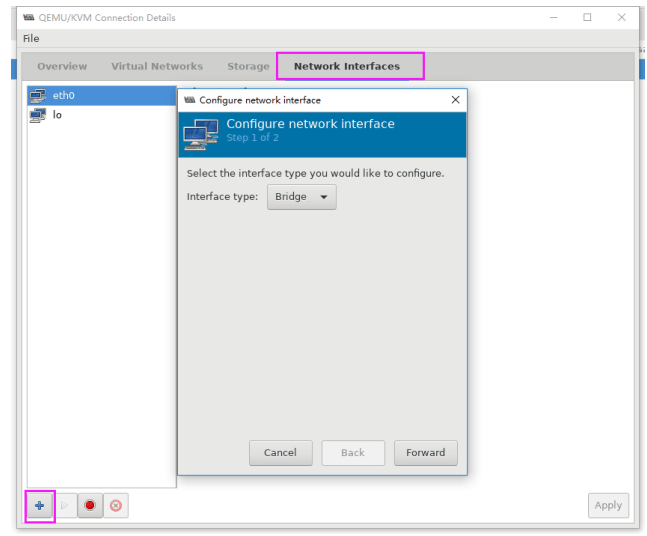Click the red stop interface icon
The width and height of the screenshot is (647, 536).
click(x=90, y=505)
